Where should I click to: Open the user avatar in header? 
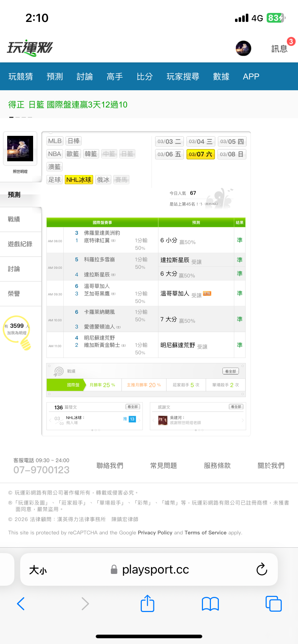tap(243, 48)
